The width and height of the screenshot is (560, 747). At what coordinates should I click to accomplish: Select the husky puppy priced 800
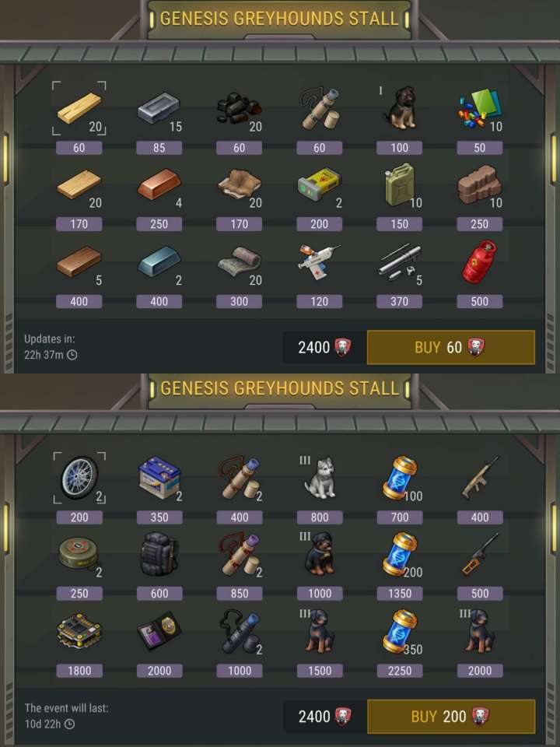pyautogui.click(x=320, y=478)
